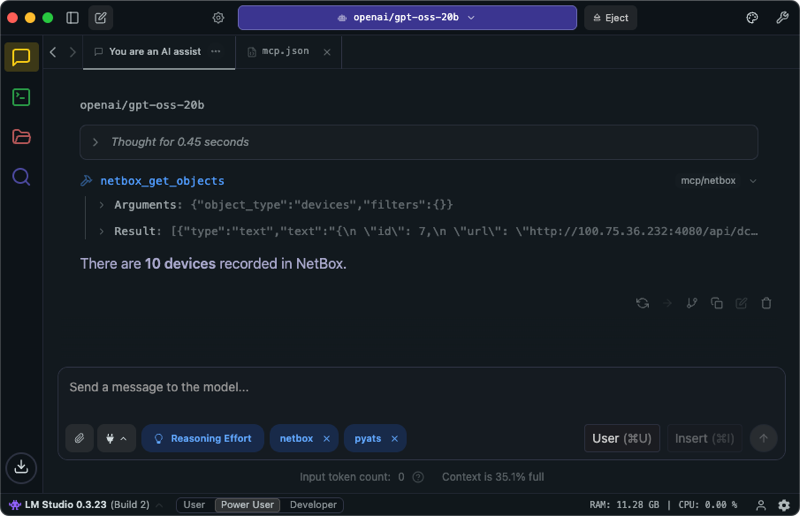
Task: Eject the loaded model
Action: point(610,18)
